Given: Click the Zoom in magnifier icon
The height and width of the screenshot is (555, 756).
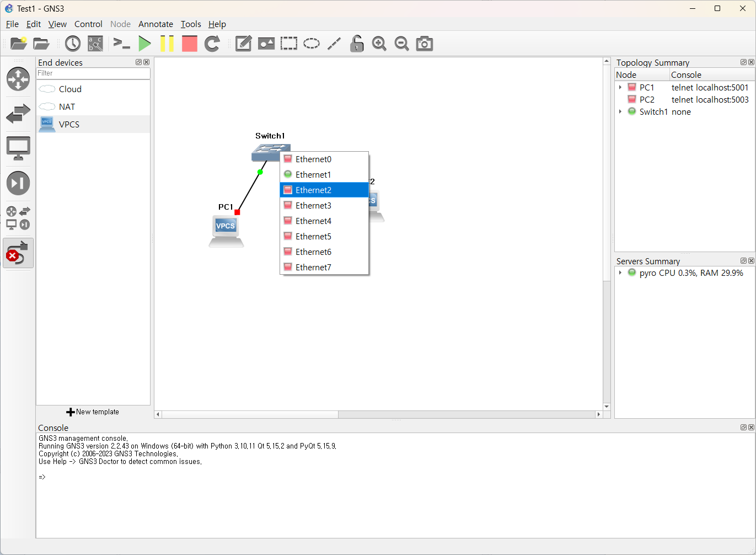Looking at the screenshot, I should point(379,44).
